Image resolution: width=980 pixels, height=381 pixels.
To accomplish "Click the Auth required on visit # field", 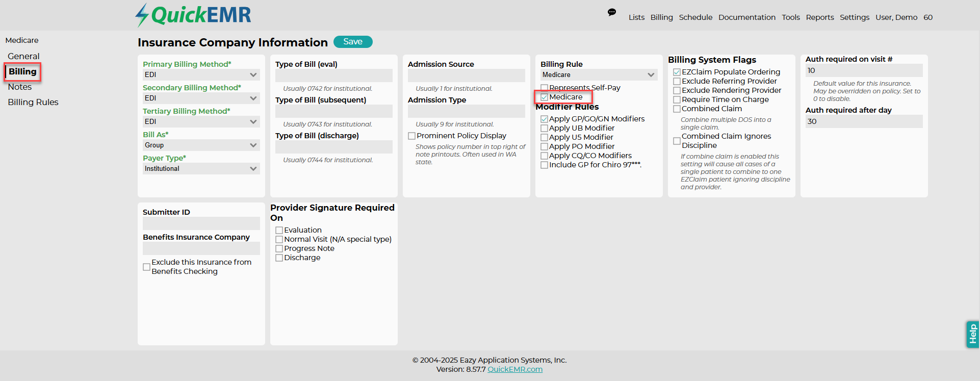I will click(864, 70).
